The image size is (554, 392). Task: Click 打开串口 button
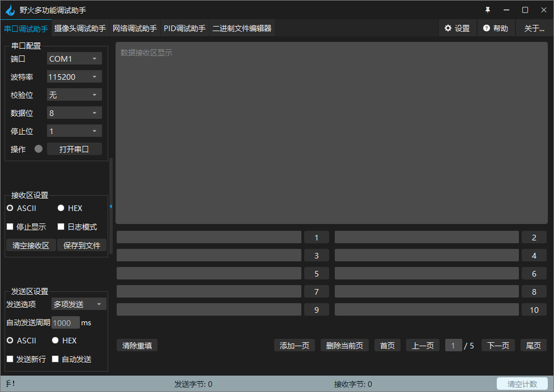[74, 149]
